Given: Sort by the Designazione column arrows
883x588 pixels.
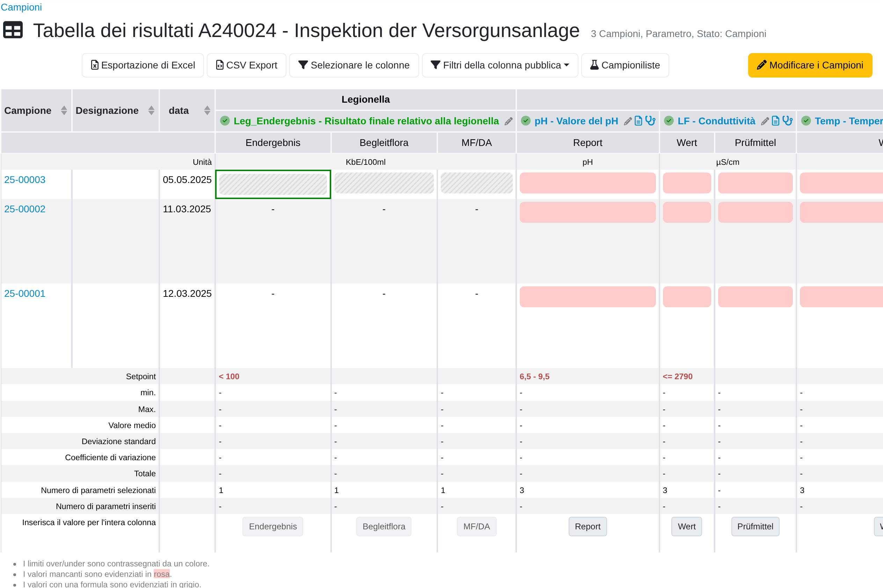Looking at the screenshot, I should 151,110.
